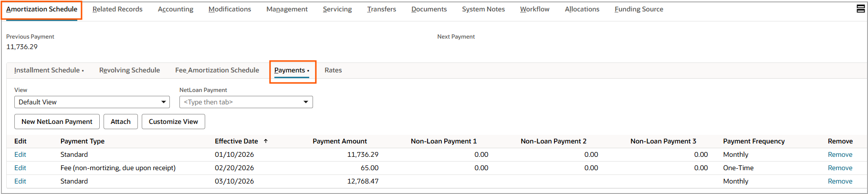Open the Accounting tab

pyautogui.click(x=175, y=9)
